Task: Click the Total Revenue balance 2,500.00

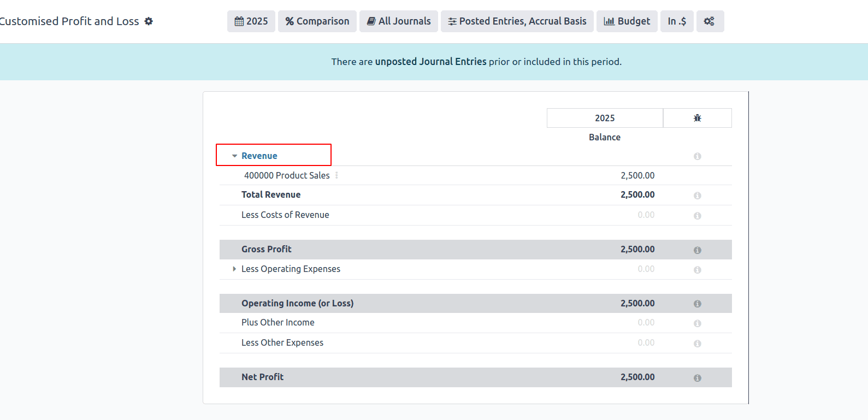Action: tap(637, 194)
